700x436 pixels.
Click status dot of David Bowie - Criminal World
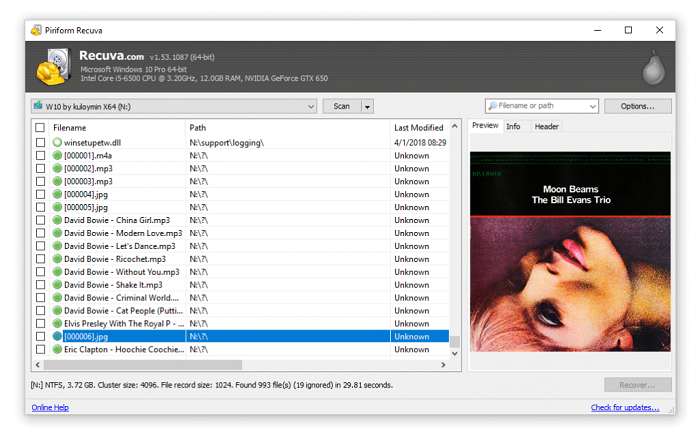57,298
